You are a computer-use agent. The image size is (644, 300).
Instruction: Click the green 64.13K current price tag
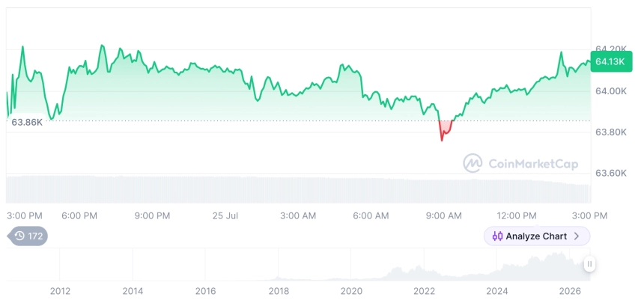(x=611, y=62)
